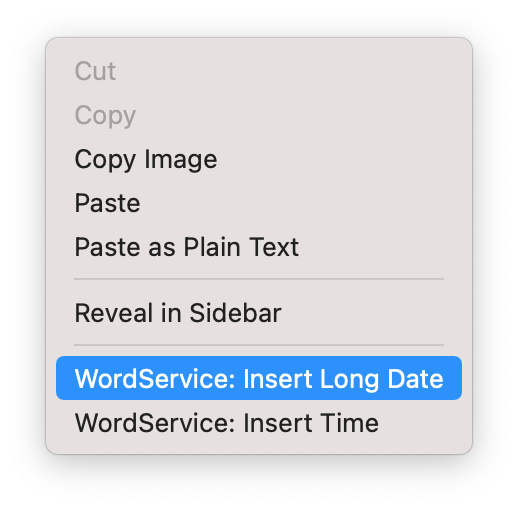
Task: Choose Copy Image from the context menu
Action: 259,159
